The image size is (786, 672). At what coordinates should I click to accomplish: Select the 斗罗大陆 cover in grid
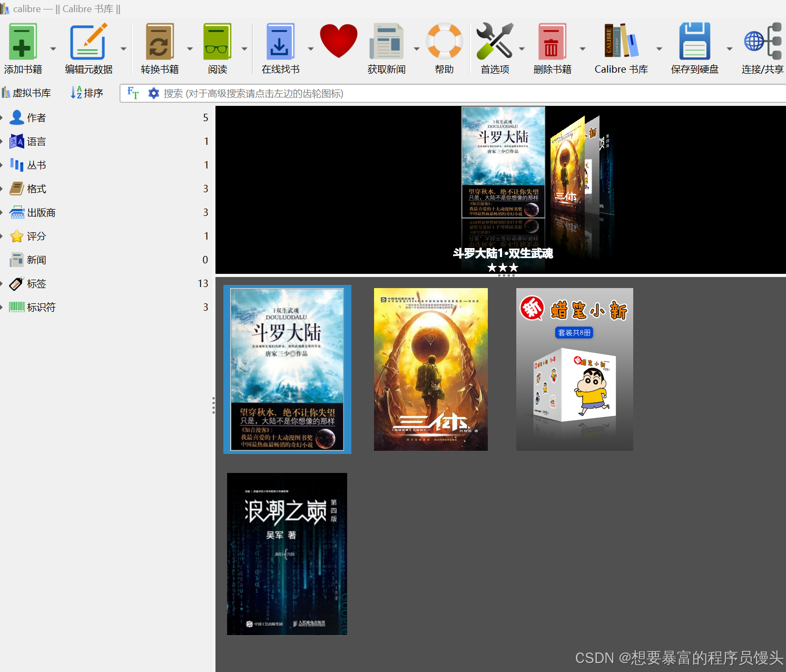pos(287,369)
